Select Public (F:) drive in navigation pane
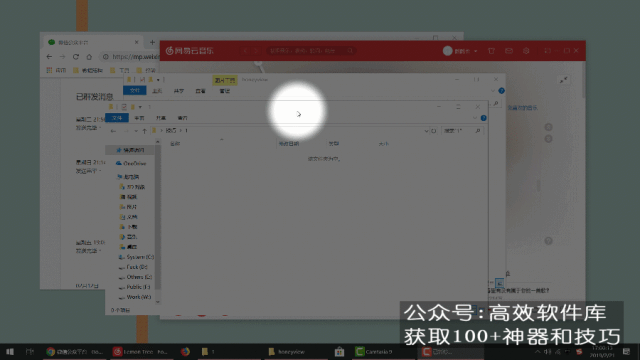The image size is (640, 360). coord(134,287)
